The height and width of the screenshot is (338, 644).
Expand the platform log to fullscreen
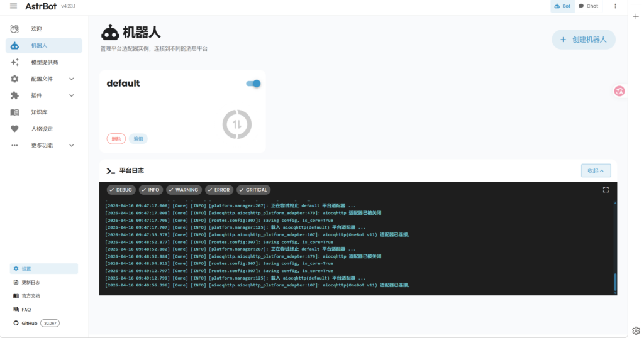click(x=606, y=190)
